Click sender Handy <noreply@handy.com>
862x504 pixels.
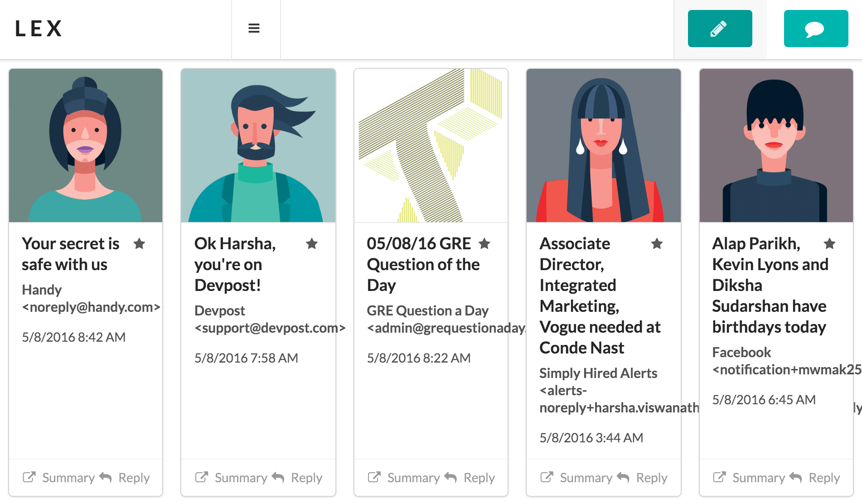pos(91,298)
